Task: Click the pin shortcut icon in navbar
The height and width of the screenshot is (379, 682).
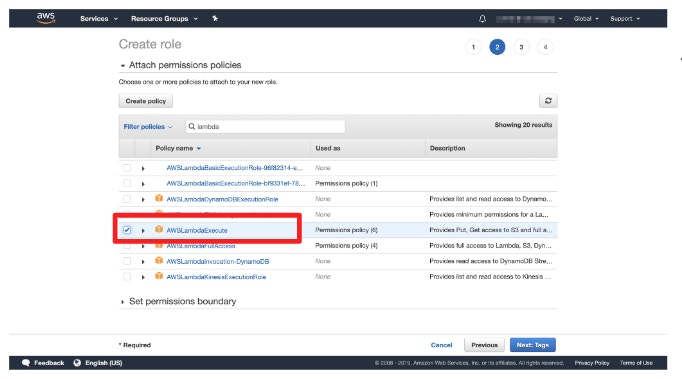Action: pos(215,18)
